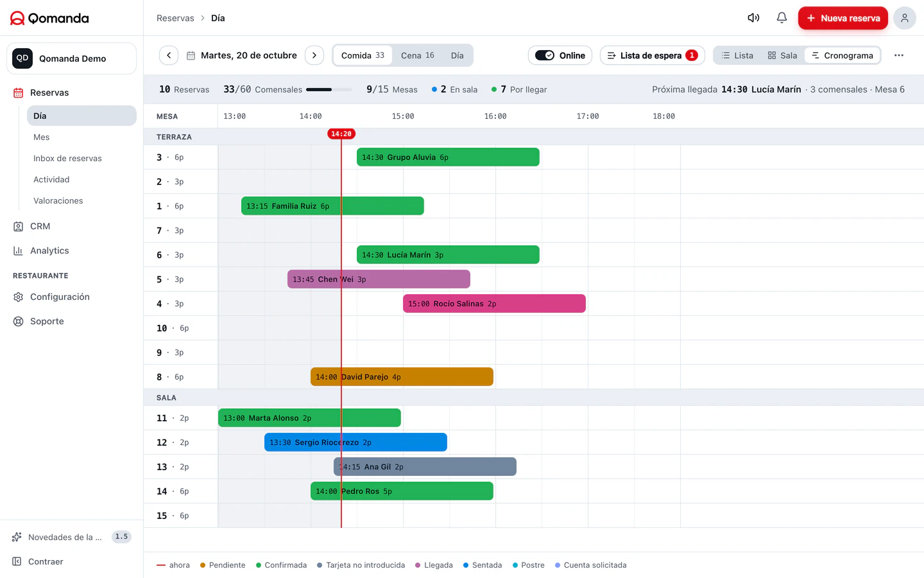Open the David Parejo 14:00 reservation
This screenshot has width=924, height=578.
[402, 377]
